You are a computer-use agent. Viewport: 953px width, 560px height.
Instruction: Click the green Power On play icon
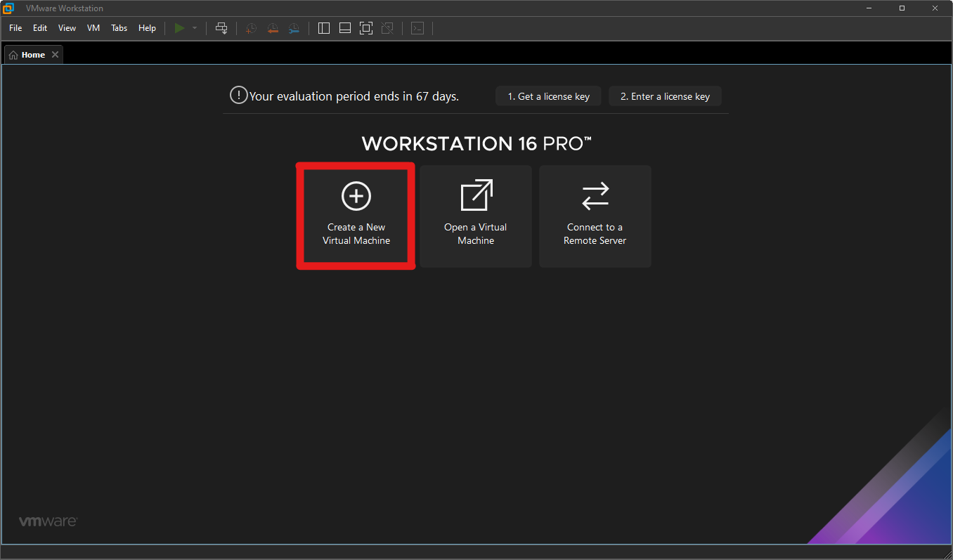tap(180, 28)
